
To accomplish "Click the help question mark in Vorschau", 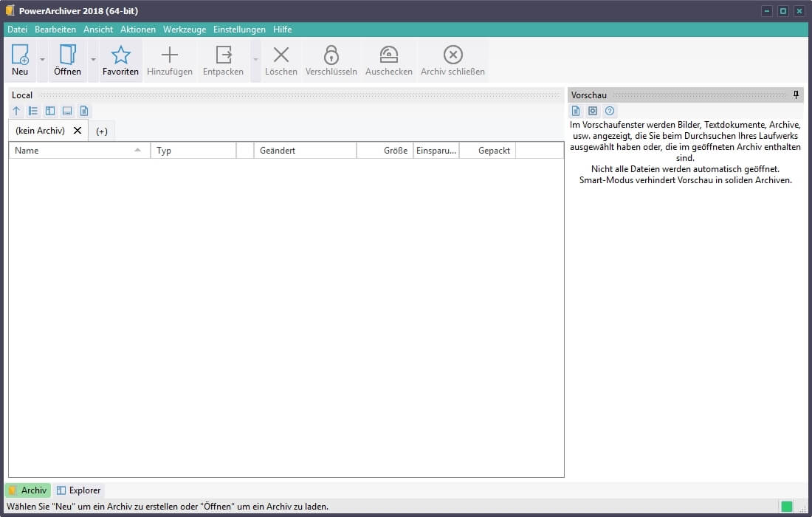I will point(610,111).
